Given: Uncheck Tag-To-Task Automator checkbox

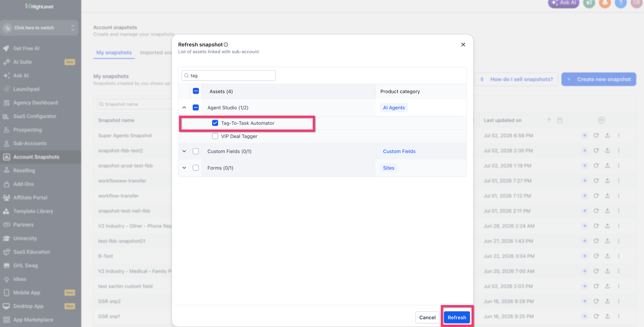Looking at the screenshot, I should pyautogui.click(x=215, y=123).
